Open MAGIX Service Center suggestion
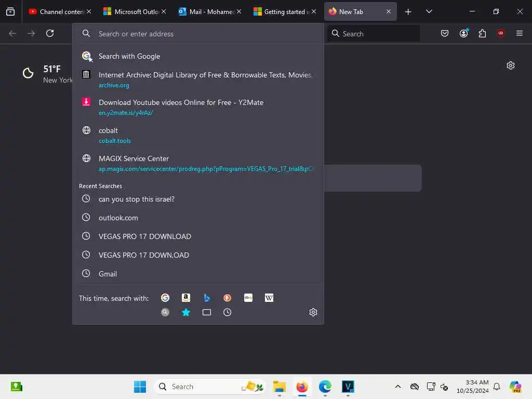Viewport: 532px width, 399px height. tap(198, 164)
